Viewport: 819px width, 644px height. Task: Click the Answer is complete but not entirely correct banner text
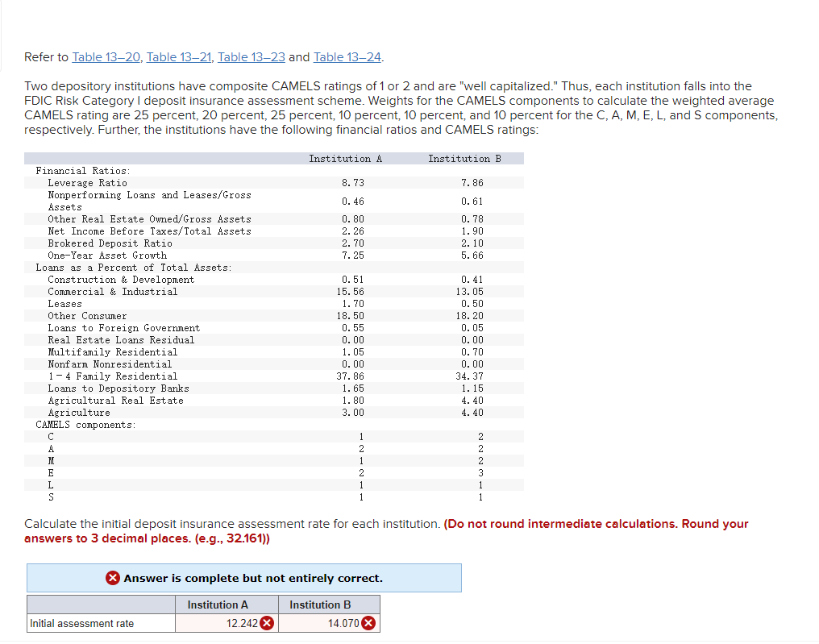pos(253,578)
